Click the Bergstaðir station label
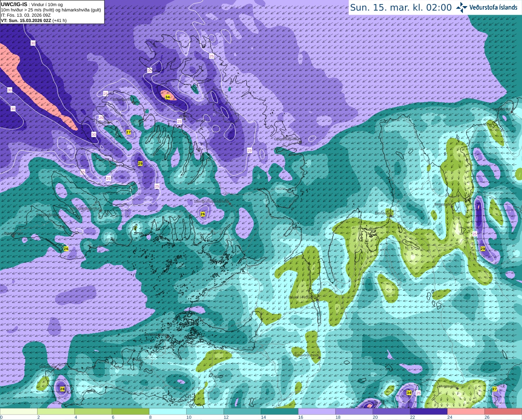Viewport: 522px width, 420px height. (x=443, y=204)
